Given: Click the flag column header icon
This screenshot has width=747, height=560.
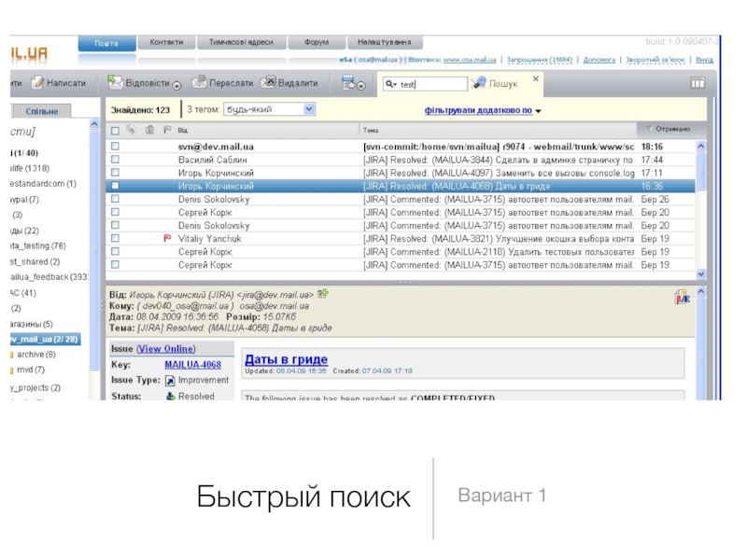Looking at the screenshot, I should tap(167, 130).
